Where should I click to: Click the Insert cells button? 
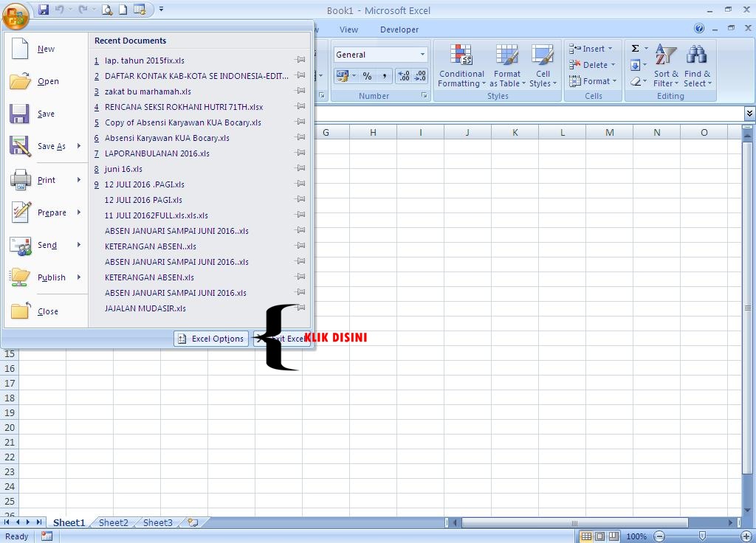coord(591,49)
